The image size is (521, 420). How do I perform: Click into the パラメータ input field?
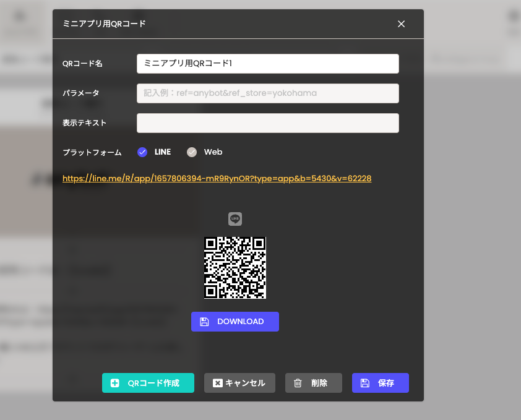pos(267,93)
